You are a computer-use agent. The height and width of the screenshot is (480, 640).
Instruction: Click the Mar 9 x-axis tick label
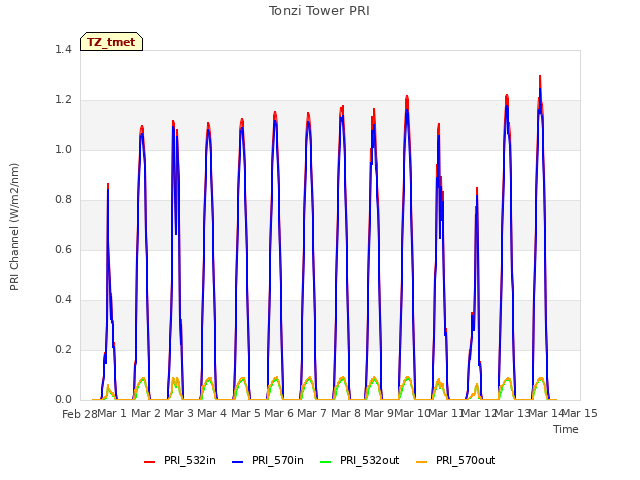coord(379,413)
